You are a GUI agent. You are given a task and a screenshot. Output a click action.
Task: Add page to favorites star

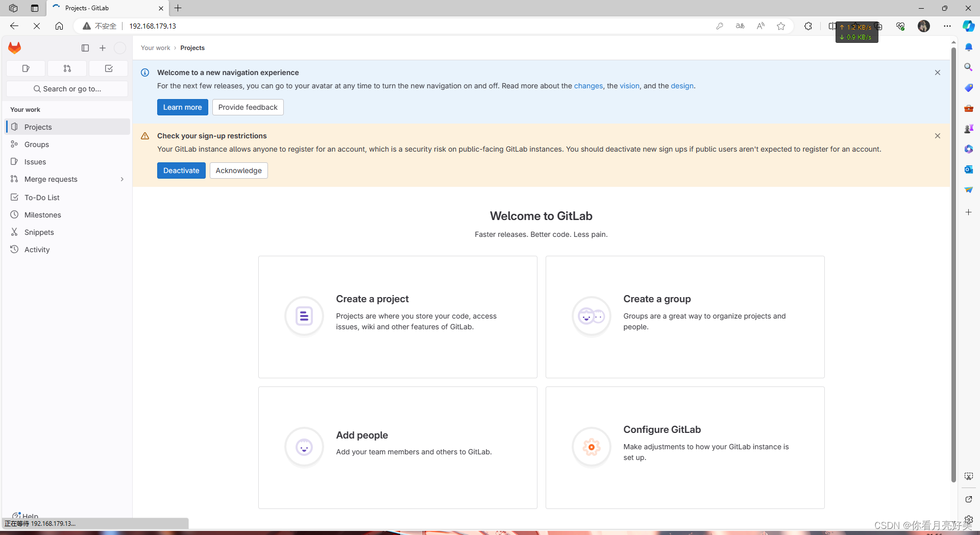click(781, 26)
